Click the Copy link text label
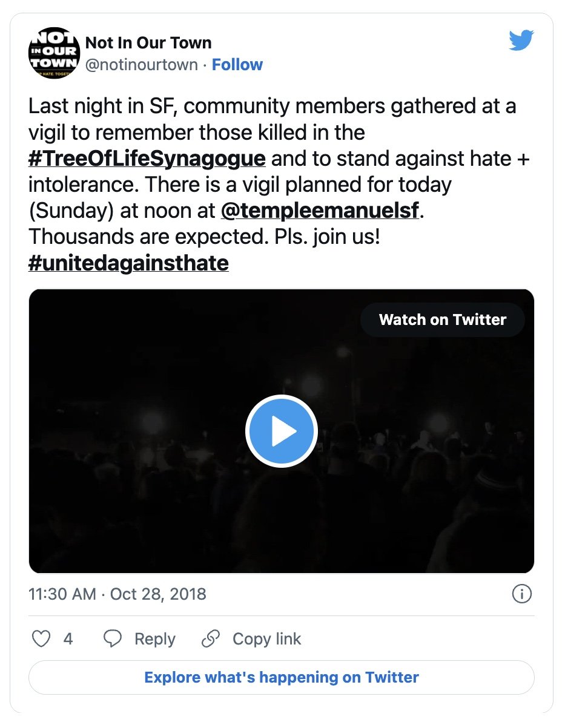This screenshot has height=728, width=565. [x=266, y=639]
